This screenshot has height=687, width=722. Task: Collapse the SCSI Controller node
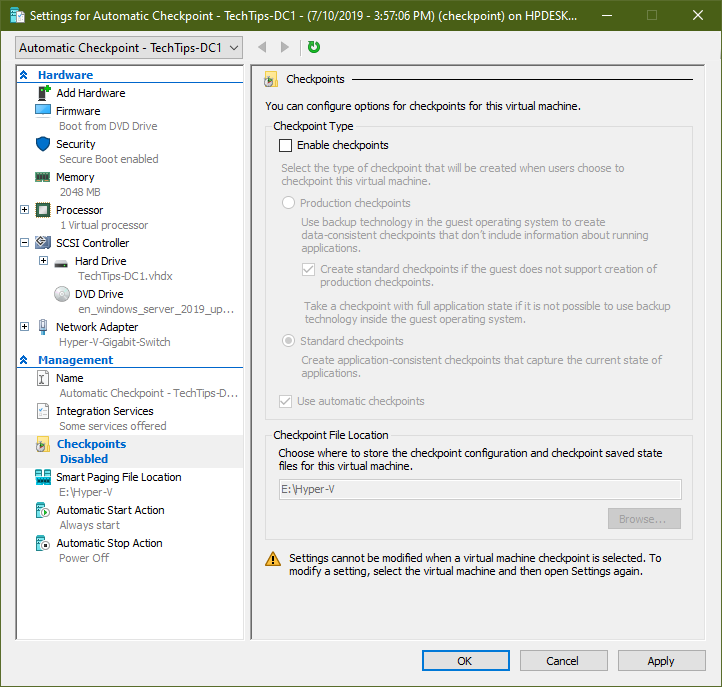(x=24, y=242)
